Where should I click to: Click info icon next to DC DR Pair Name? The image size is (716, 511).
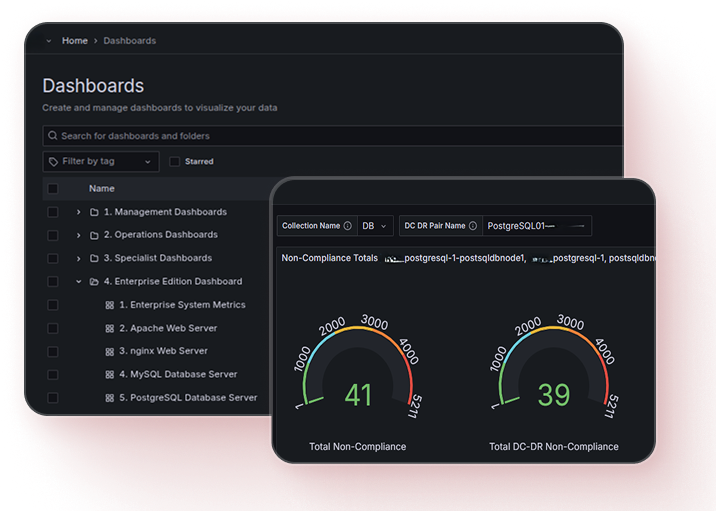(x=473, y=226)
